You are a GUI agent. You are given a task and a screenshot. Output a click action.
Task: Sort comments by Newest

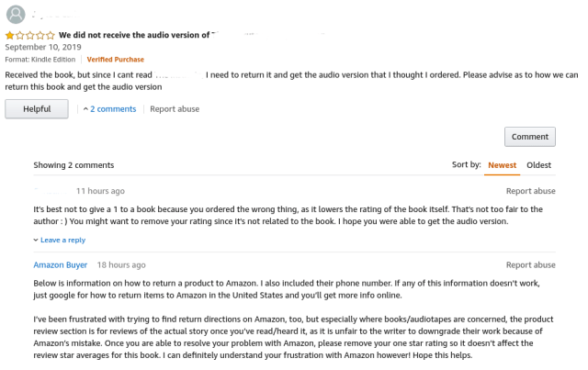coord(502,165)
